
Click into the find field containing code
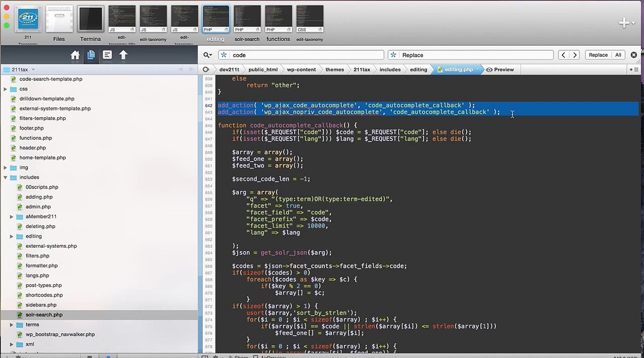pyautogui.click(x=301, y=55)
